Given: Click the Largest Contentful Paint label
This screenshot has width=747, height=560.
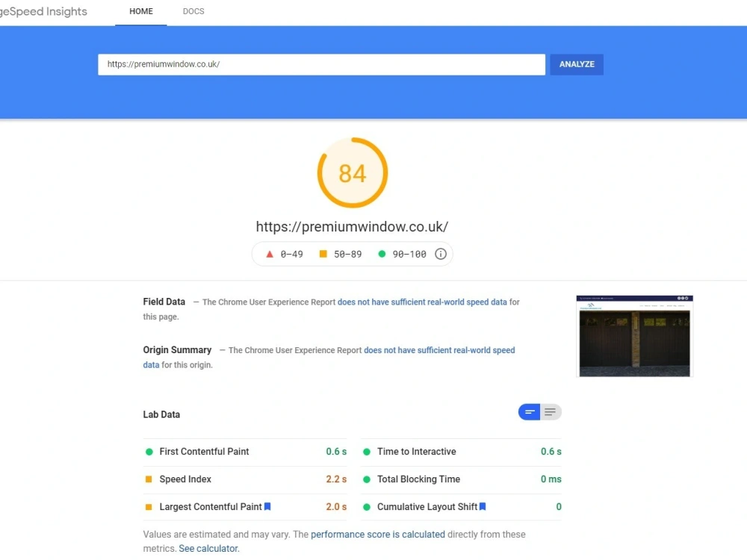Looking at the screenshot, I should click(211, 507).
